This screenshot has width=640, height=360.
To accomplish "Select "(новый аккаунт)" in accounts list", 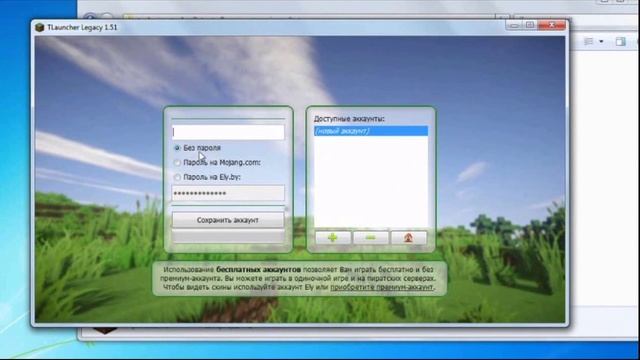I will (x=371, y=131).
